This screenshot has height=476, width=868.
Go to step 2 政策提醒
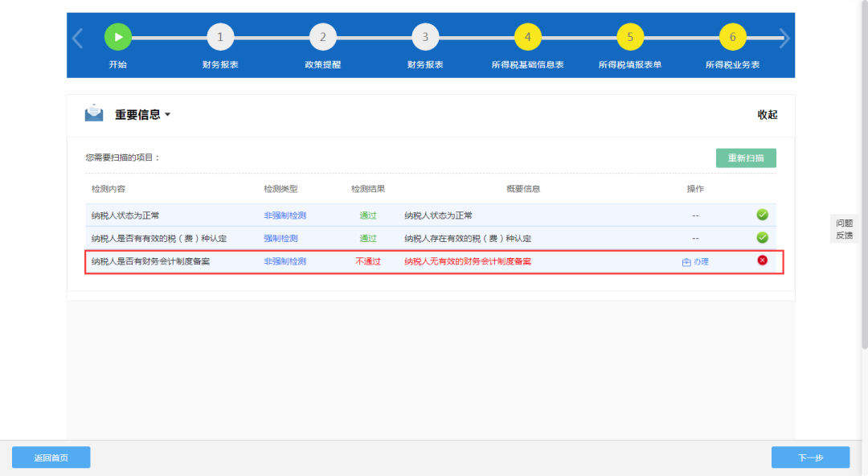(x=323, y=37)
